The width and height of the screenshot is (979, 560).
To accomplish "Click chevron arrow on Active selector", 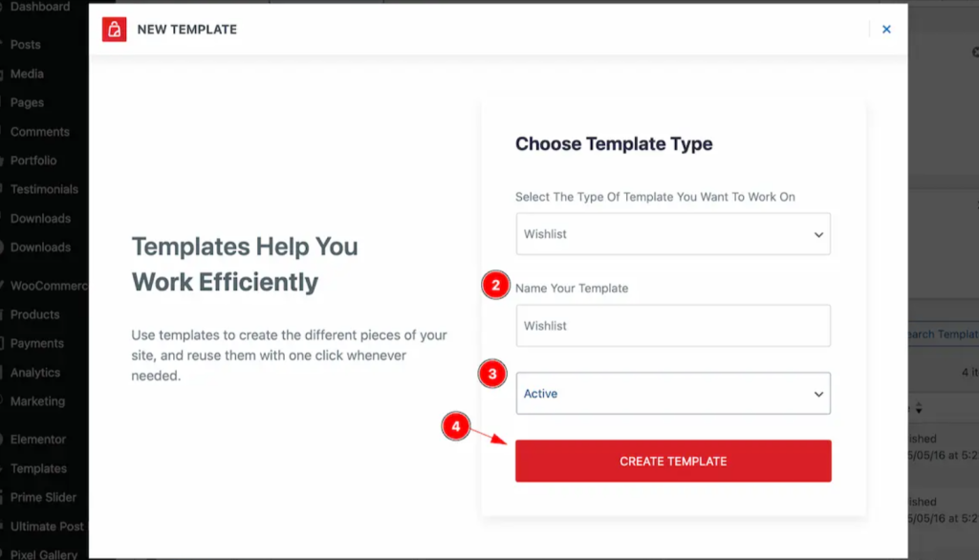I will 818,394.
